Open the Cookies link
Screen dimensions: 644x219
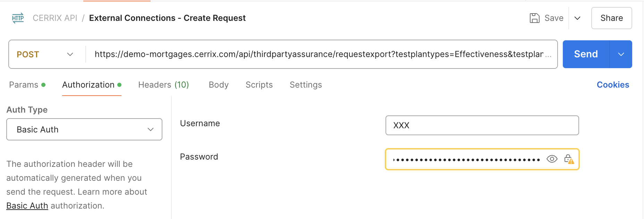[613, 85]
